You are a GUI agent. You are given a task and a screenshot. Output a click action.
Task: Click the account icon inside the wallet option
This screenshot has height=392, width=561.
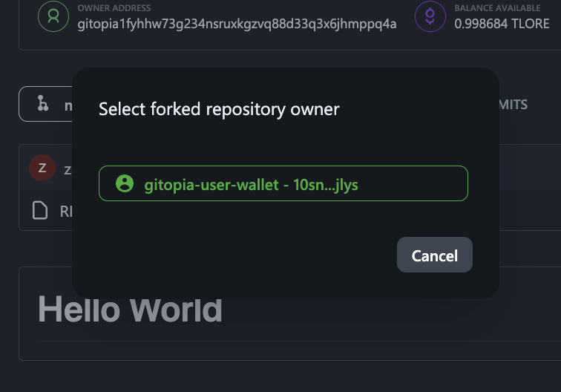tap(125, 183)
